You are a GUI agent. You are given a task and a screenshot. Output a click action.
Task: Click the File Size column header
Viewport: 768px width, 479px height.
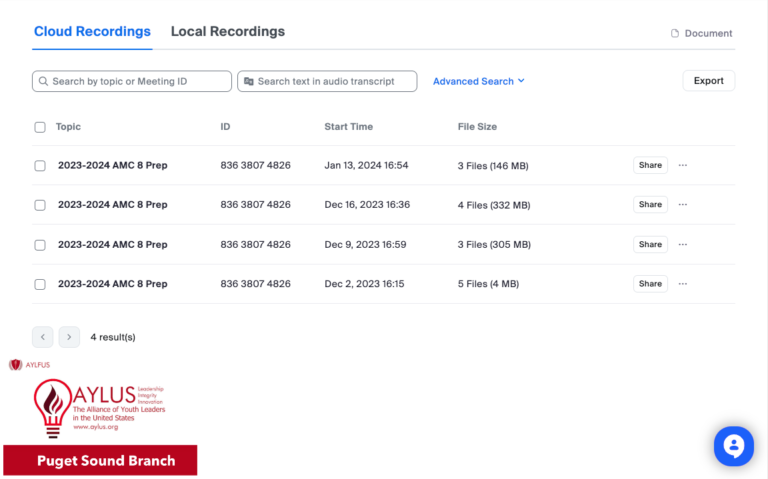[477, 127]
